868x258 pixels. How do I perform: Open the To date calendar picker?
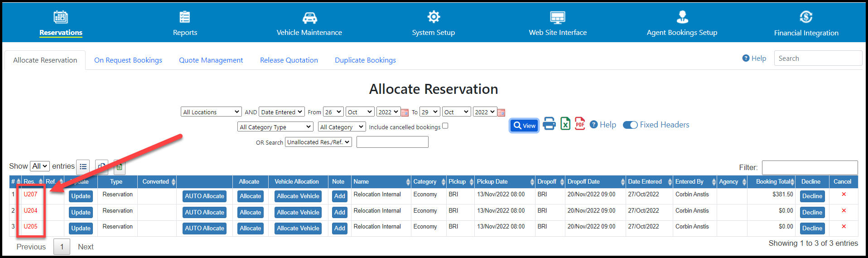[501, 112]
